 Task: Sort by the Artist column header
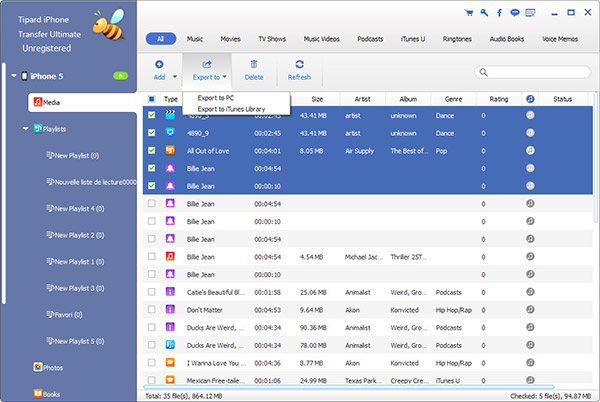click(x=362, y=99)
